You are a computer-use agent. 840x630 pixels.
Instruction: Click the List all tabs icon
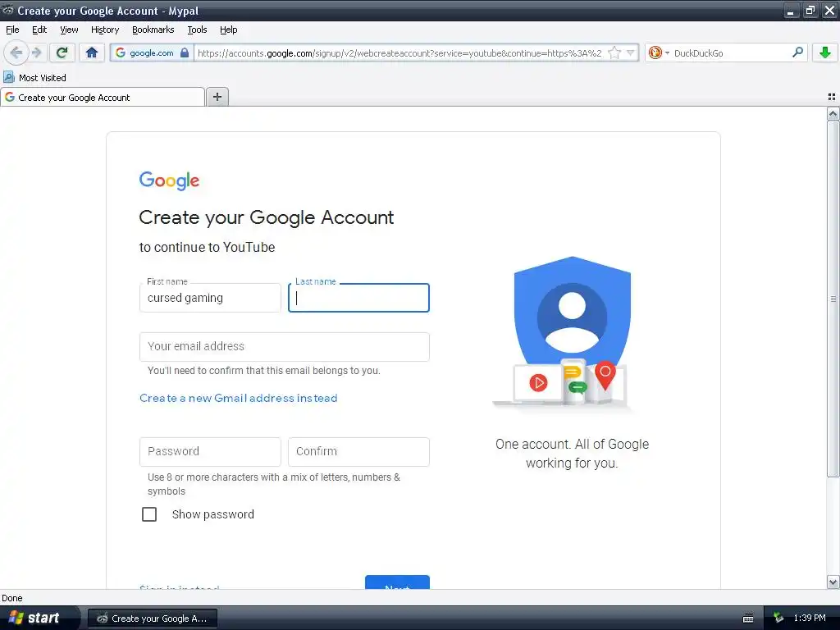point(832,97)
